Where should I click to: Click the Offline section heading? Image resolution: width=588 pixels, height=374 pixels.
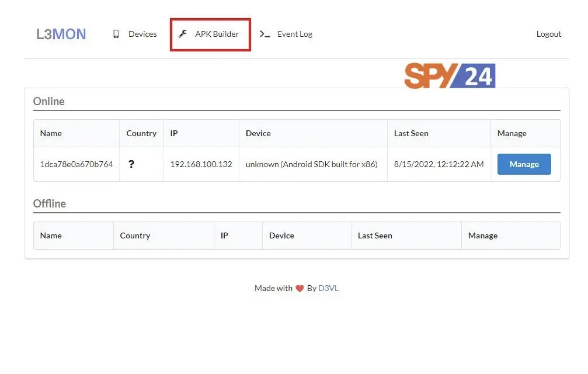coord(50,204)
